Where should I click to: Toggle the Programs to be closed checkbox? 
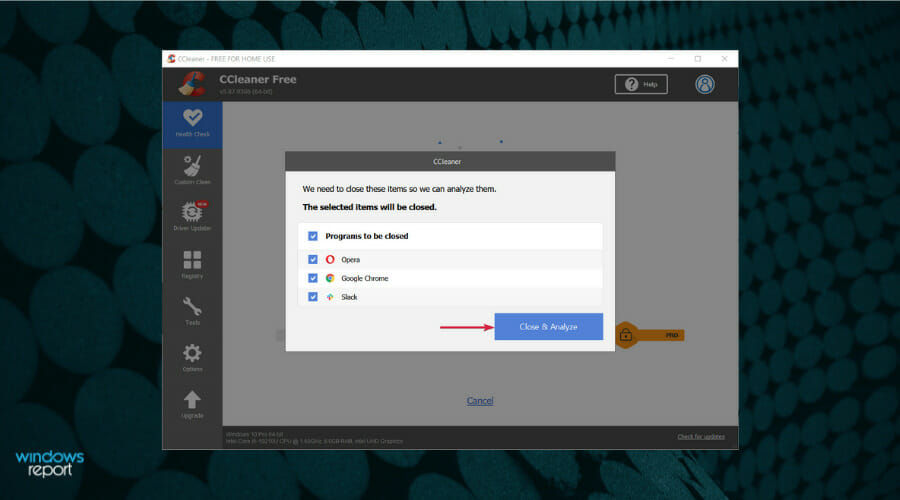(313, 236)
